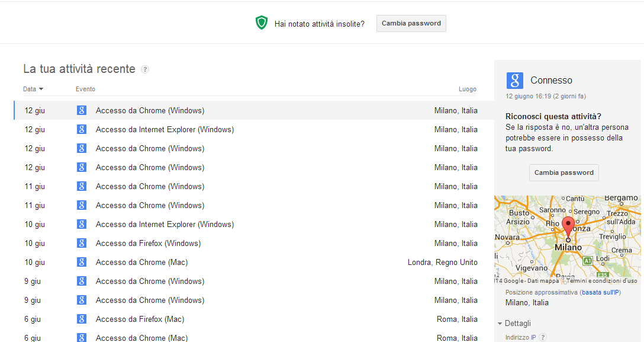Click the Luogo column header
The image size is (644, 342).
(467, 89)
